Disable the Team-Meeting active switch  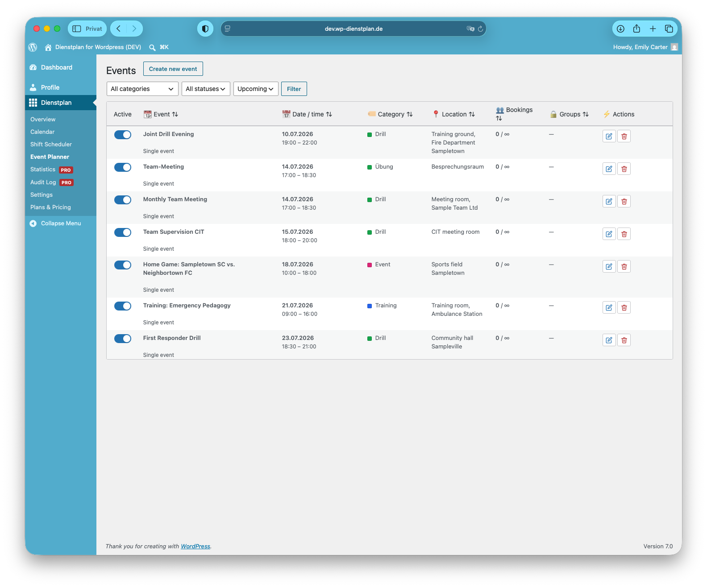[123, 167]
